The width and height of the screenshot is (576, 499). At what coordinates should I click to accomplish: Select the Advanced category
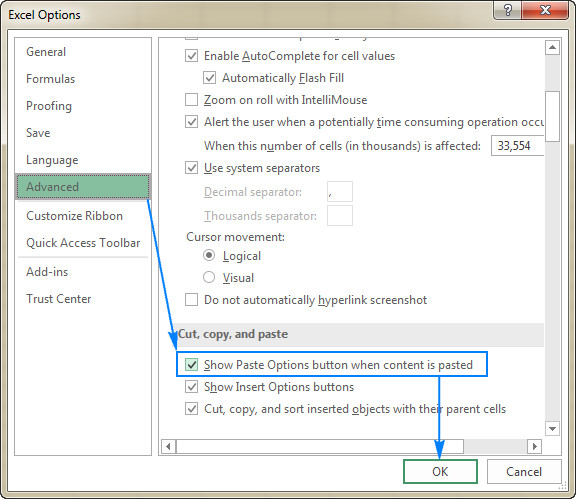click(x=83, y=187)
